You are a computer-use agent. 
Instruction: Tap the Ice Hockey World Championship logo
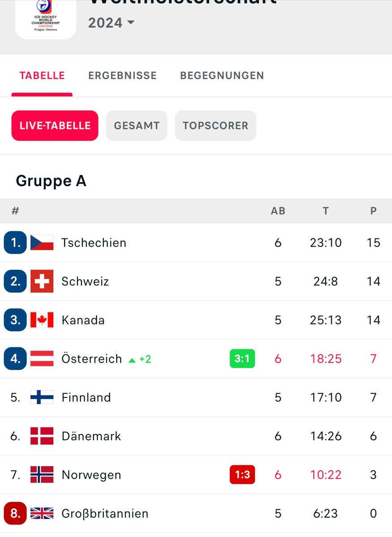(46, 18)
